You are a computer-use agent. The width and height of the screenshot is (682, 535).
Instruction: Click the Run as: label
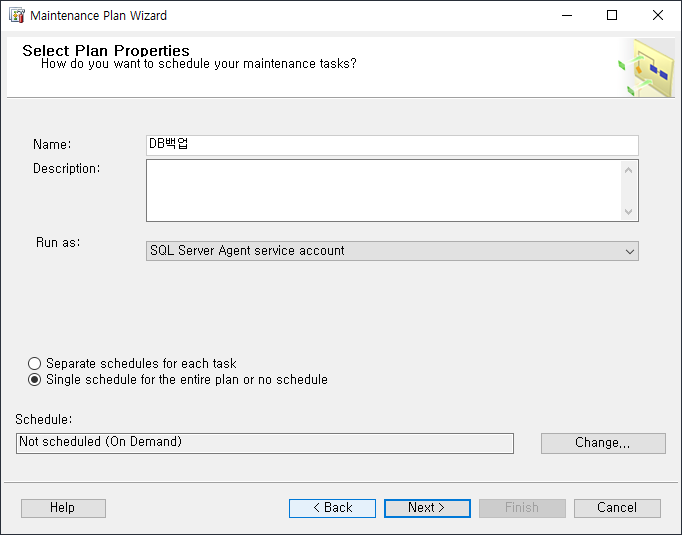pyautogui.click(x=58, y=242)
